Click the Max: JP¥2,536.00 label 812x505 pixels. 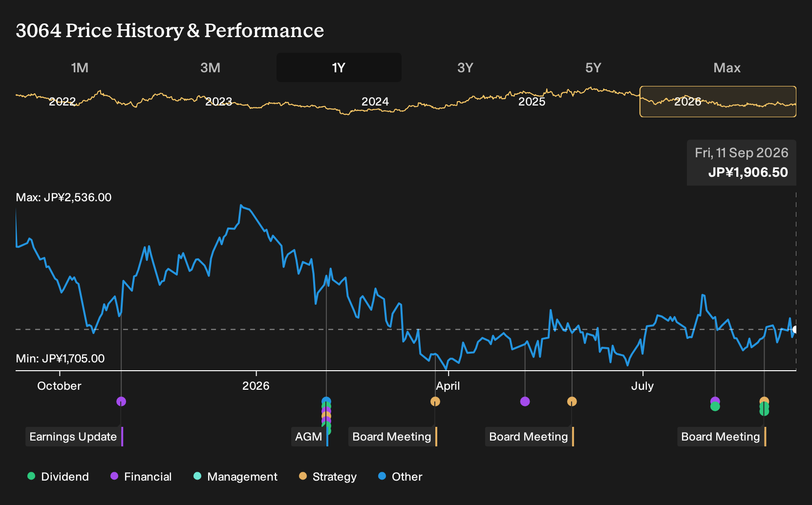(x=64, y=197)
